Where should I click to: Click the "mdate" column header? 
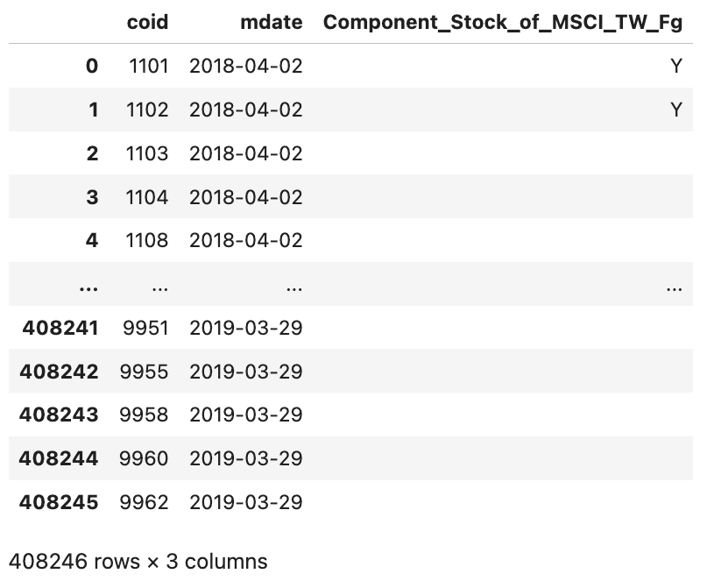tap(271, 23)
